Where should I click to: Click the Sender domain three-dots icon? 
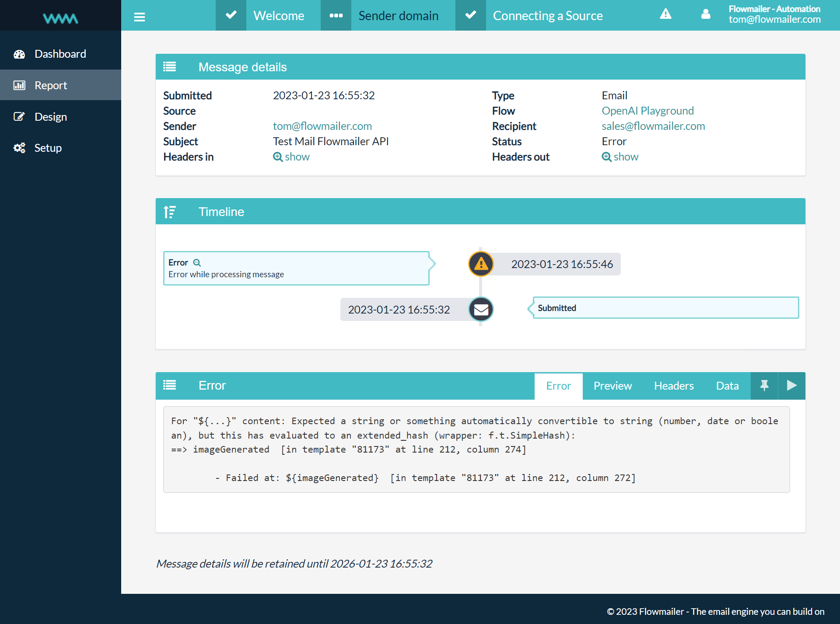(336, 15)
